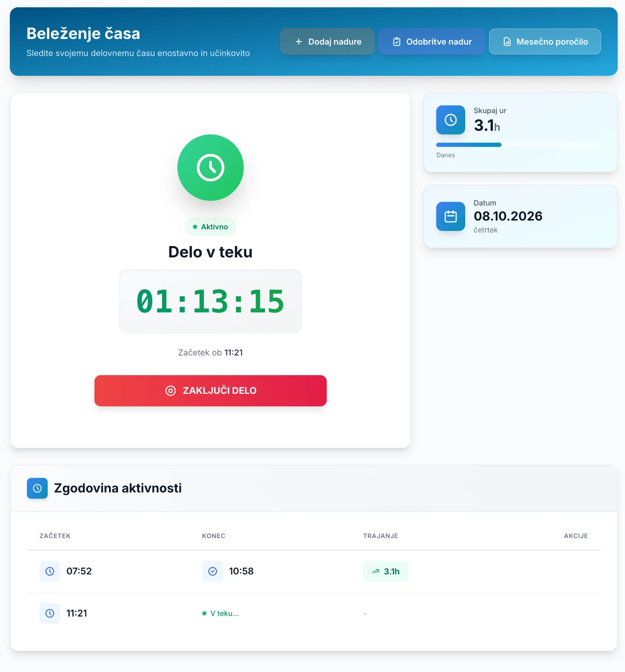Viewport: 625px width, 672px height.
Task: Click the TRAJANJE column header
Action: click(x=380, y=536)
